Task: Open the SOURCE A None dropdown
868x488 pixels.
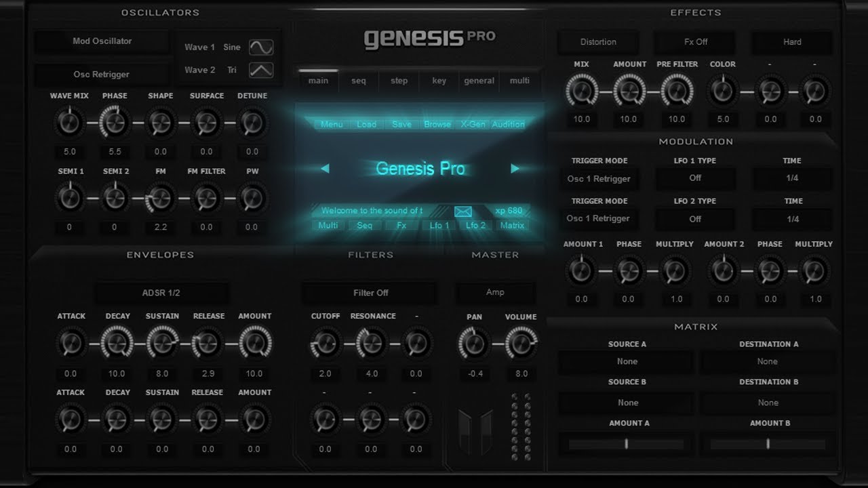Action: pos(627,362)
